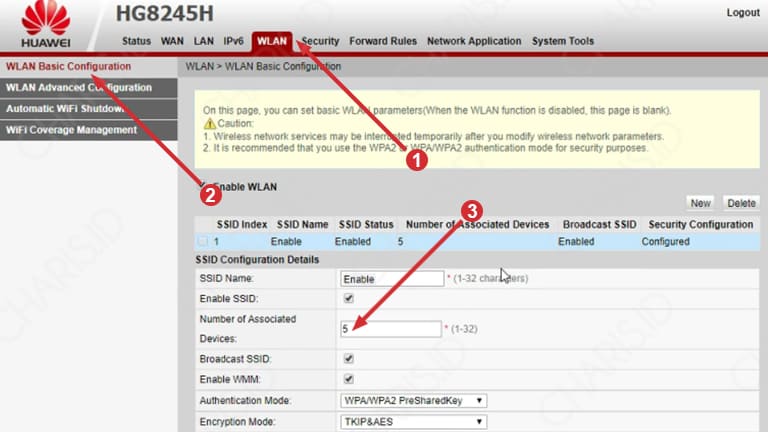
Task: Select WLAN Basic Configuration in sidebar
Action: [x=89, y=66]
